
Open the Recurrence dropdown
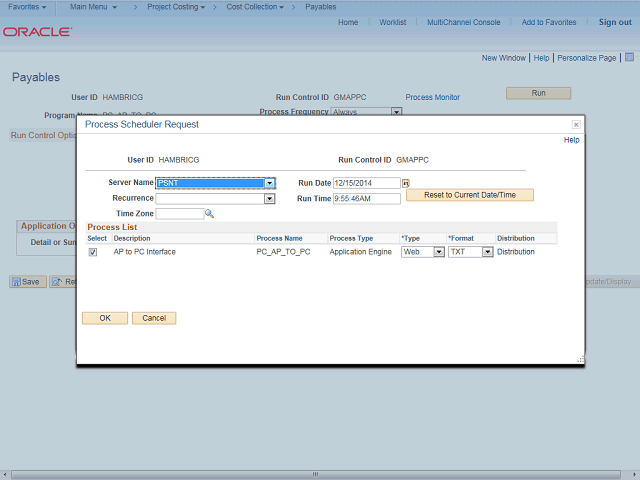tap(269, 199)
